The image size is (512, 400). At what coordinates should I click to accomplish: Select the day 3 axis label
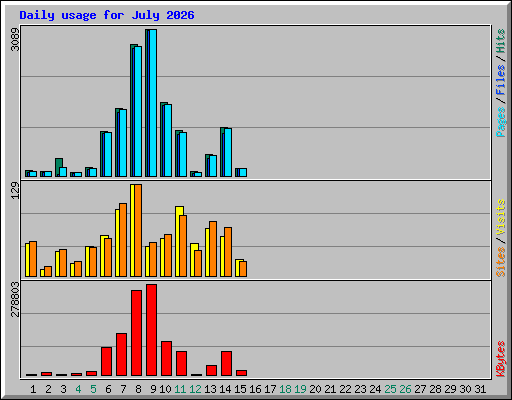point(63,389)
